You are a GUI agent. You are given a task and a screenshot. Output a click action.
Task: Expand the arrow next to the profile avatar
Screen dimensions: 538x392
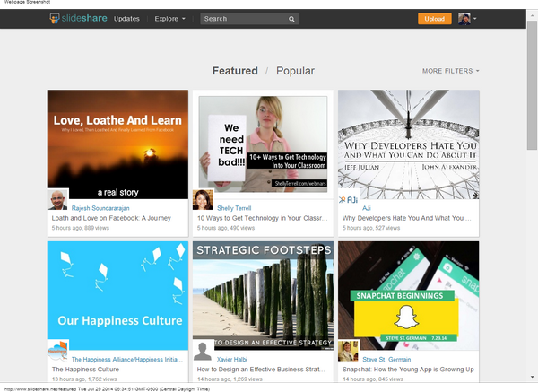pos(475,19)
